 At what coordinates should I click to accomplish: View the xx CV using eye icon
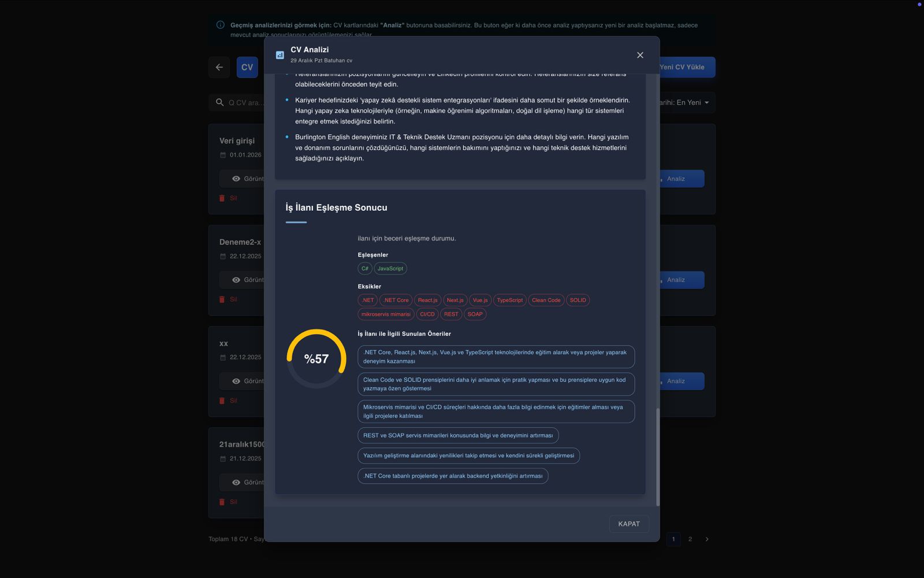tap(236, 381)
